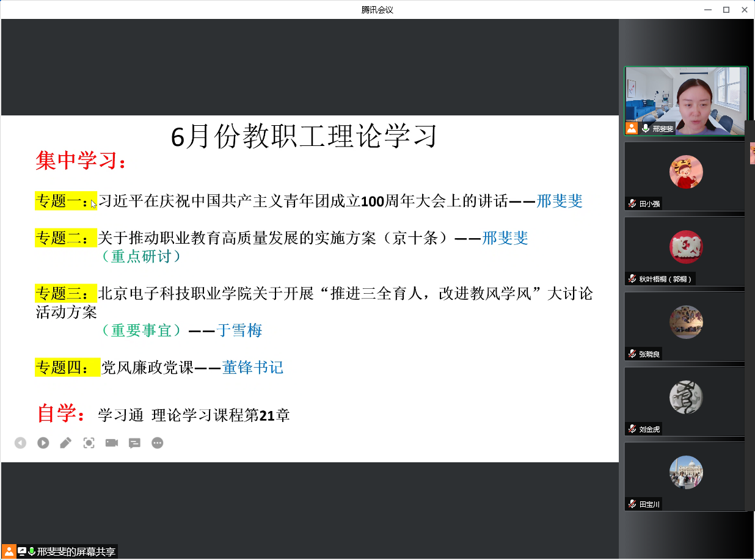Viewport: 755px width, 560px height.
Task: Click the camera recording icon on the toolbar
Action: pos(111,443)
